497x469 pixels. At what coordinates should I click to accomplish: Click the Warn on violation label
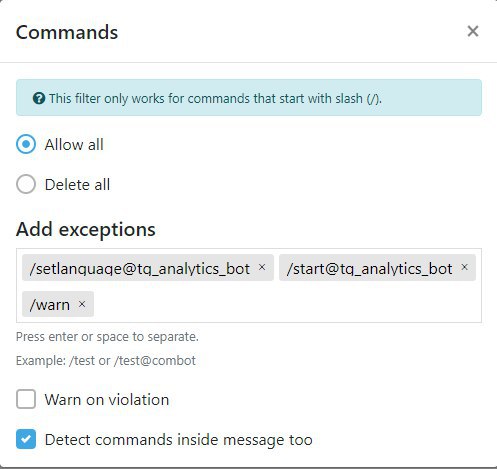pyautogui.click(x=107, y=399)
